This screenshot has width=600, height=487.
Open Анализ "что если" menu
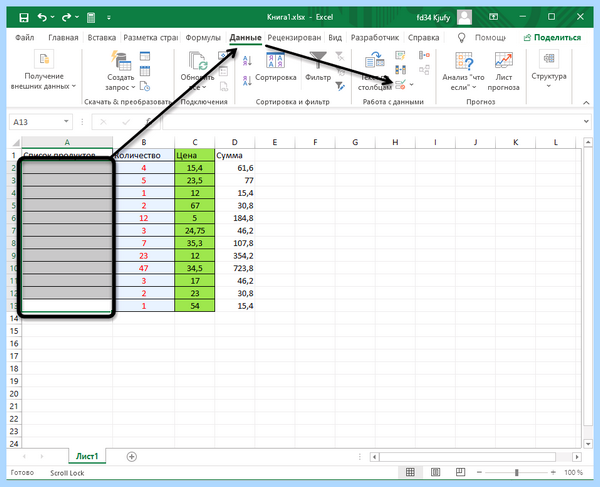point(463,72)
